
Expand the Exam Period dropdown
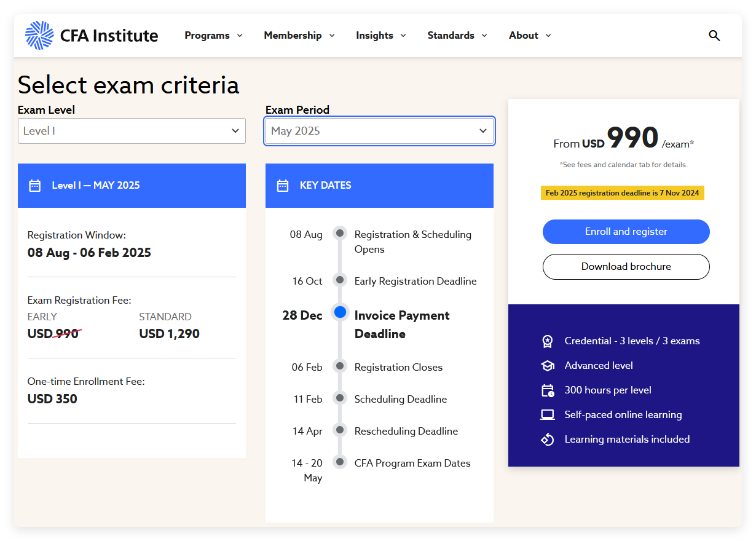click(x=379, y=131)
